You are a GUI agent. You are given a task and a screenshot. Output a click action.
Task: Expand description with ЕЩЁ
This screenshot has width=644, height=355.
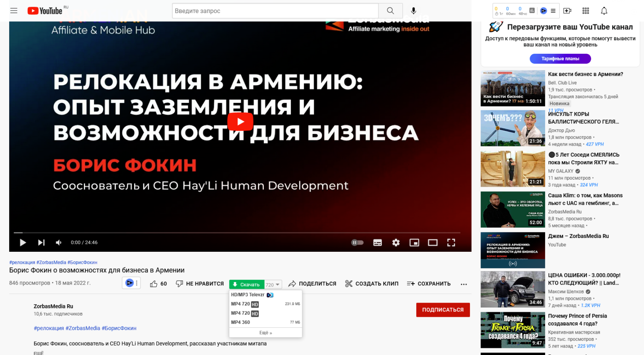pyautogui.click(x=39, y=353)
